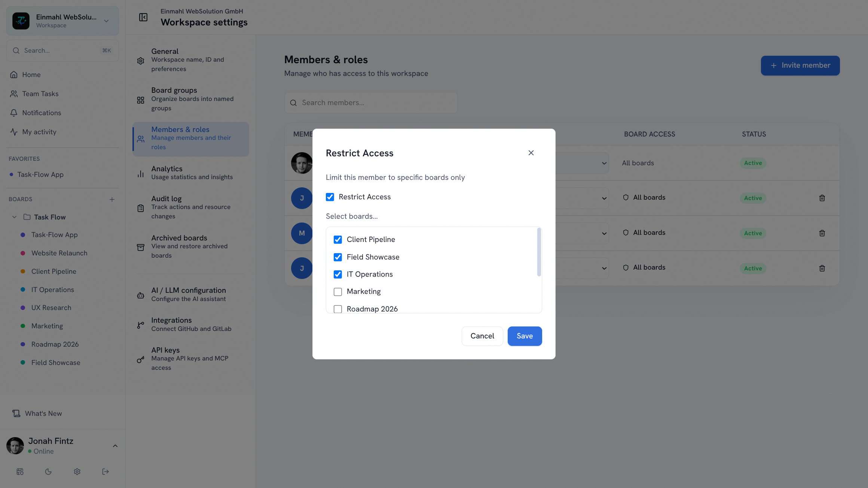This screenshot has height=488, width=868.
Task: Click the logout icon at bottom
Action: click(106, 472)
